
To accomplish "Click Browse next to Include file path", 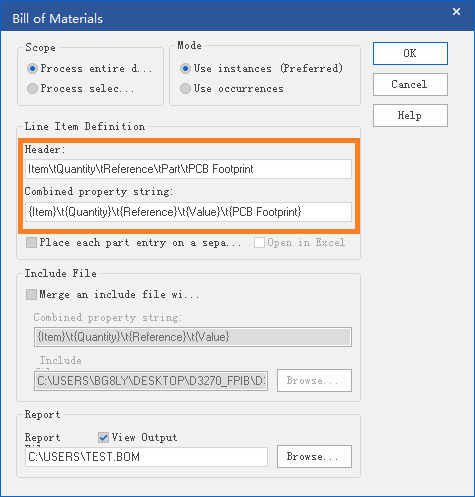I will (x=314, y=380).
